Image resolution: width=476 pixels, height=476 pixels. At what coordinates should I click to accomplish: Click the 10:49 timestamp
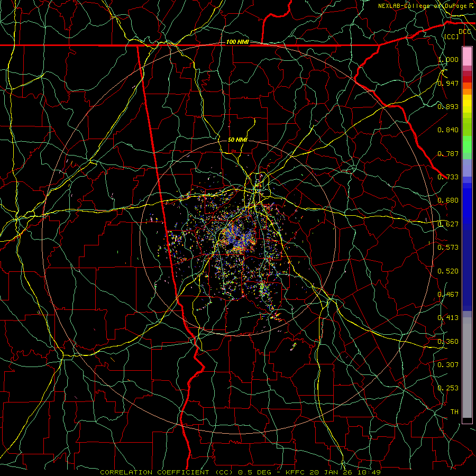pos(369,472)
